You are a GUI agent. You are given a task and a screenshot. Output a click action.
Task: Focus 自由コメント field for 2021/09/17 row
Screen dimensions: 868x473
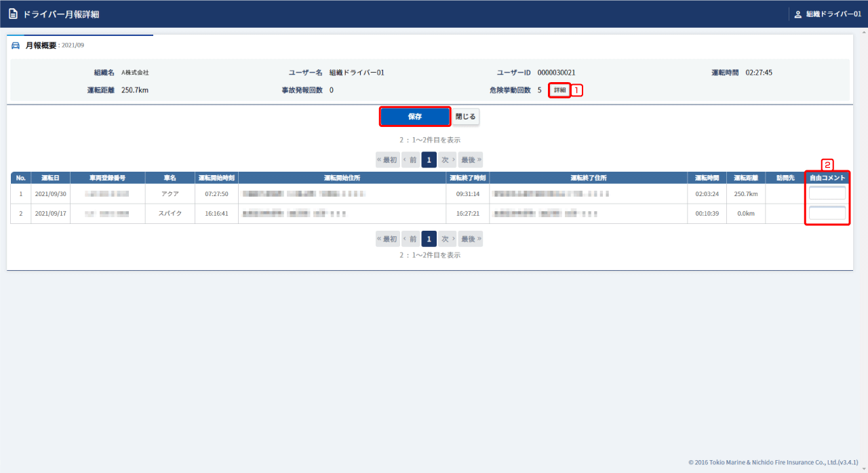tap(827, 214)
